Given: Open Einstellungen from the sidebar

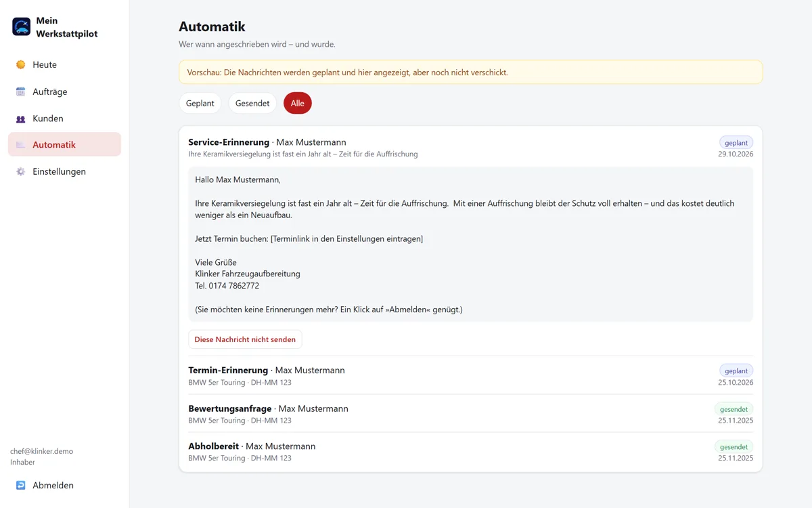Looking at the screenshot, I should click(x=64, y=172).
